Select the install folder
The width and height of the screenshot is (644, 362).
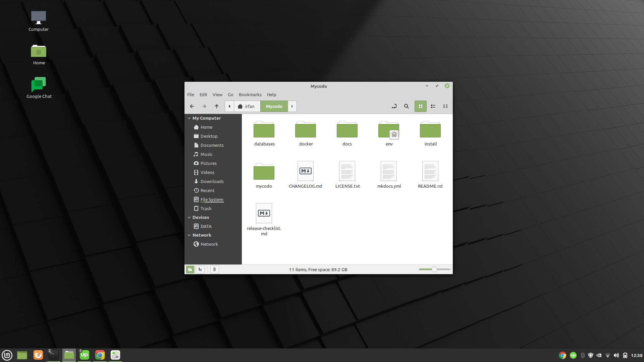click(430, 133)
